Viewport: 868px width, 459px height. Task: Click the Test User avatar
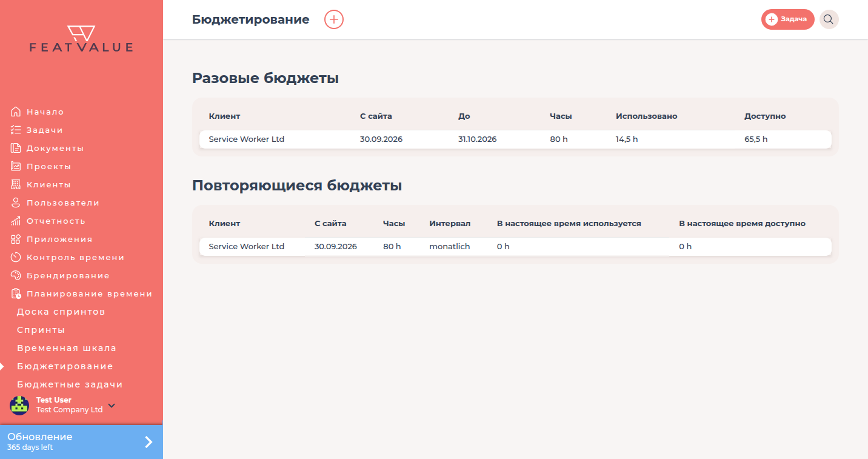19,405
